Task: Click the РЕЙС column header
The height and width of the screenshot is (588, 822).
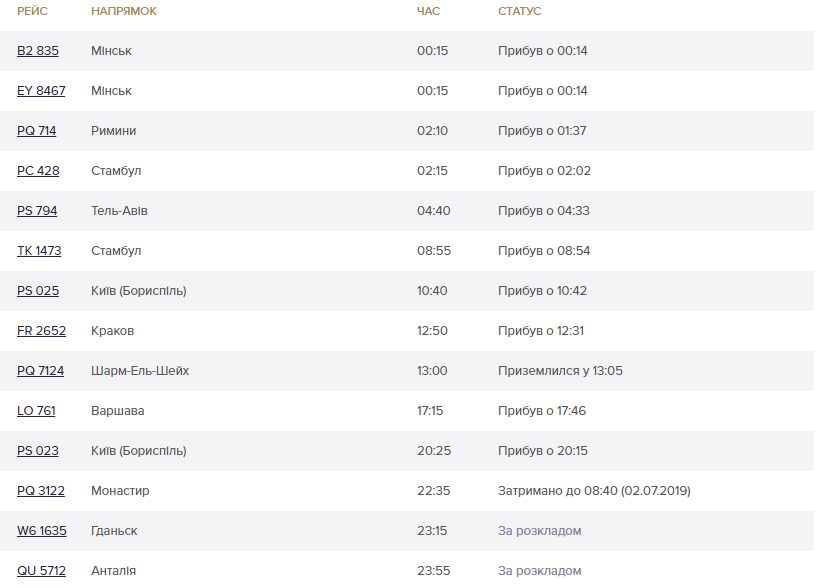Action: click(x=33, y=11)
